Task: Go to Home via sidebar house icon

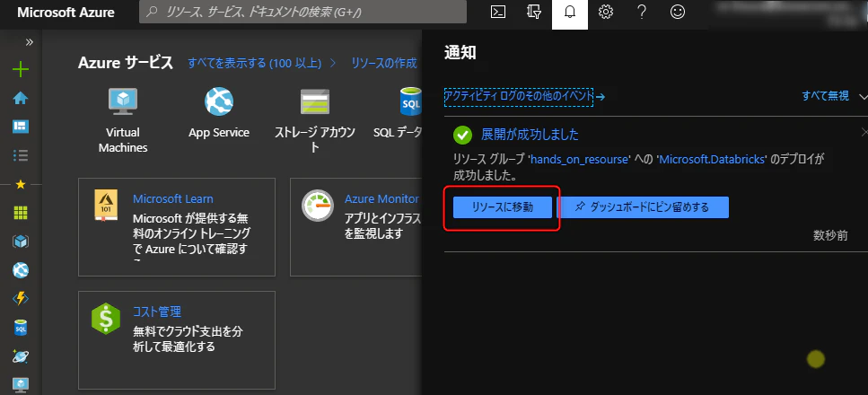Action: point(21,98)
